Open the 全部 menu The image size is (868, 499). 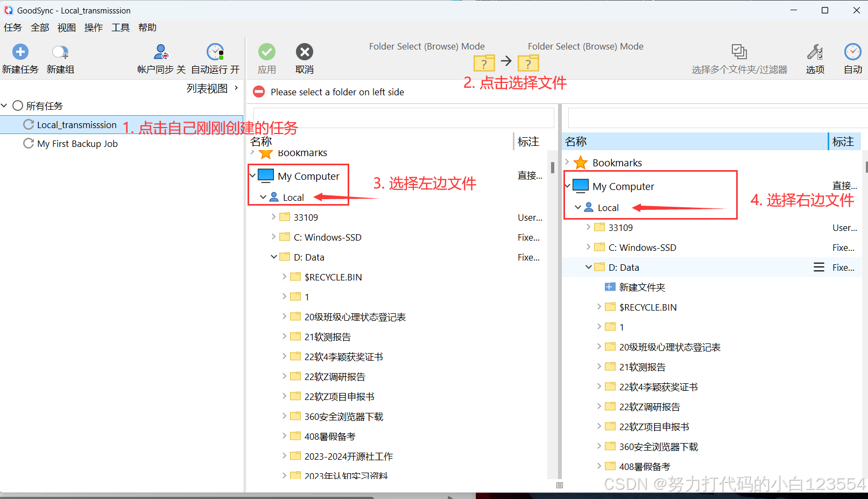pyautogui.click(x=40, y=27)
